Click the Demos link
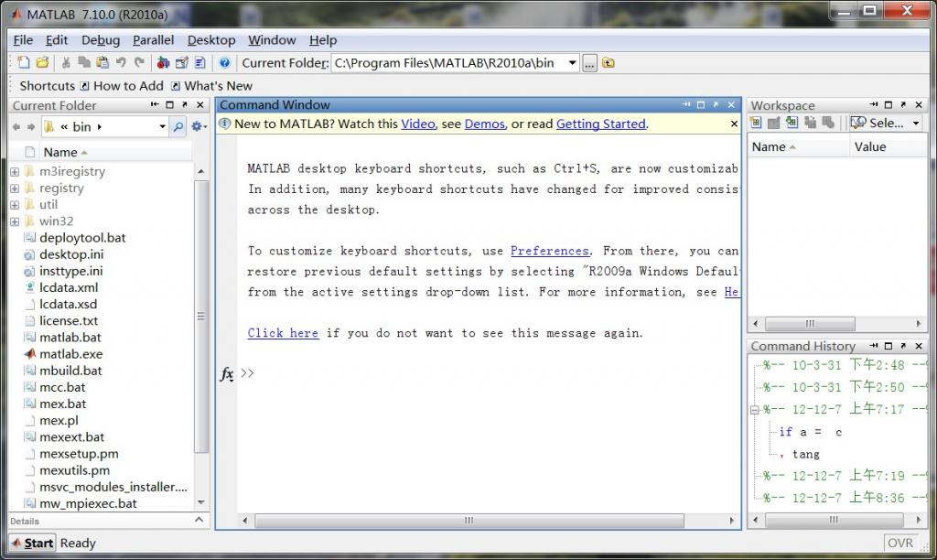Screen dimensions: 937x560 (485, 124)
